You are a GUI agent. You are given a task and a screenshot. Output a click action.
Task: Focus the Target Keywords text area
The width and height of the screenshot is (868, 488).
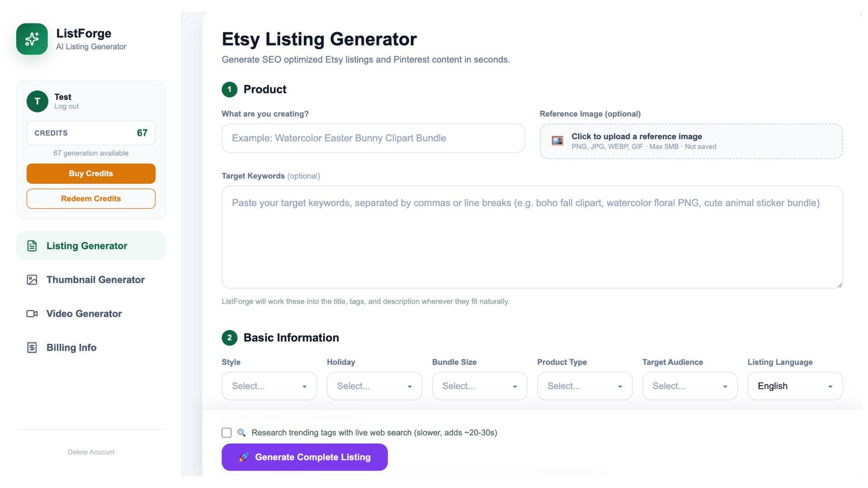[532, 237]
